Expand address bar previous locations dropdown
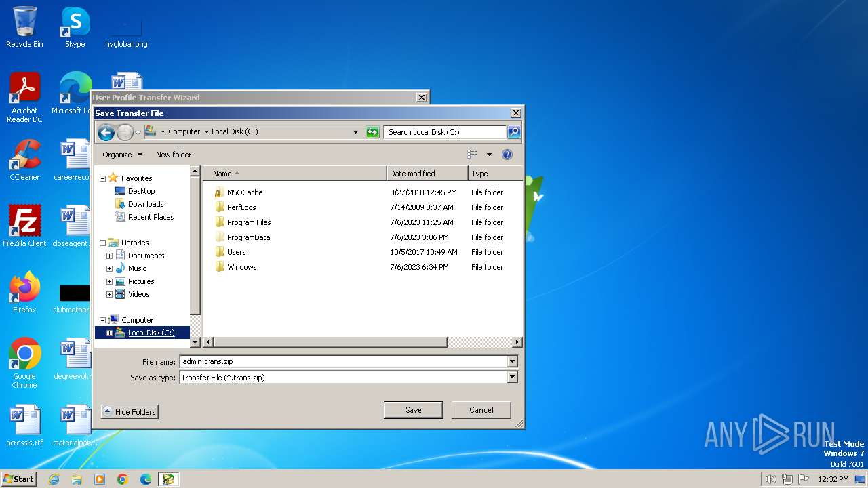The height and width of the screenshot is (488, 868). pos(355,132)
